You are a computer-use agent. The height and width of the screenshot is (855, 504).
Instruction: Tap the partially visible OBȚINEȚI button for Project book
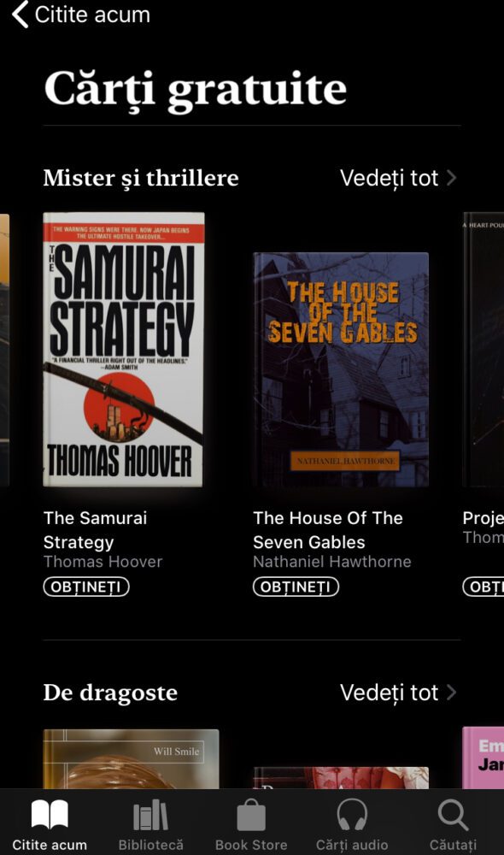[483, 587]
